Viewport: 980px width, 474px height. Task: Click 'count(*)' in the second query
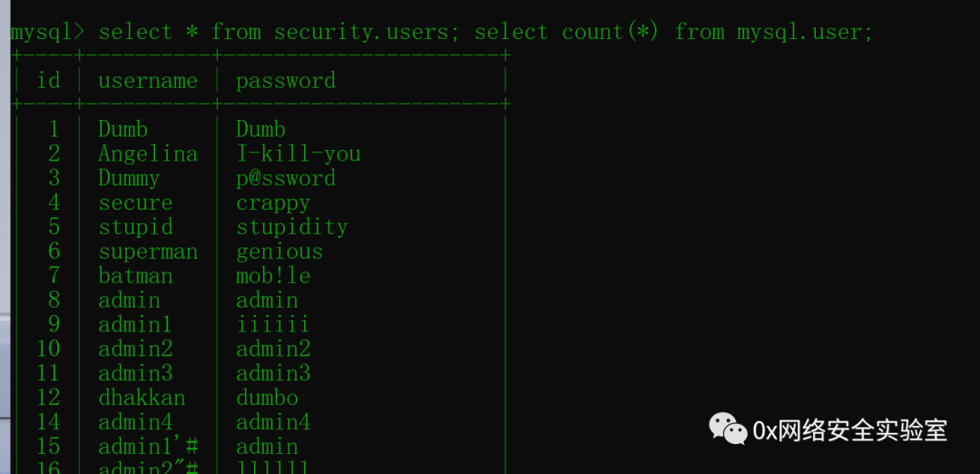pos(610,32)
